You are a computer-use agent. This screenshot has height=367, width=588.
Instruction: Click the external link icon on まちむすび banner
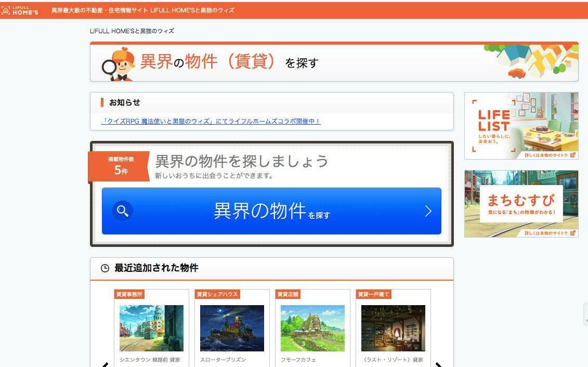pyautogui.click(x=573, y=233)
